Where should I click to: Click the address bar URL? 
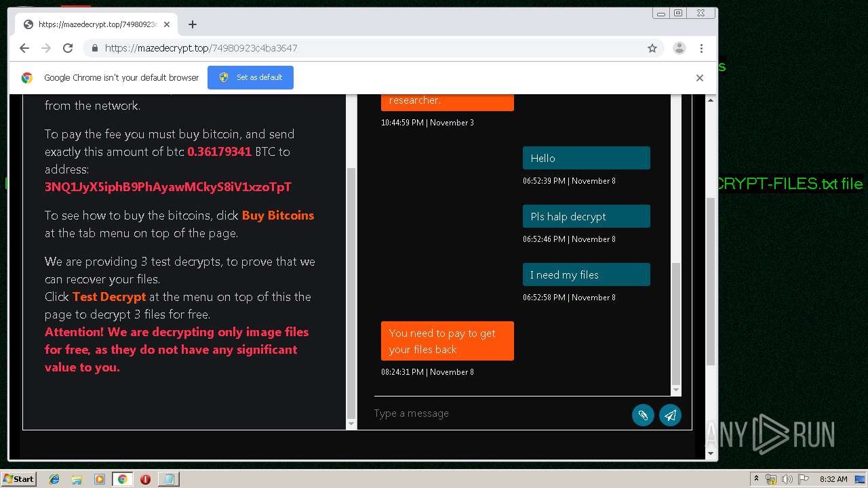point(201,48)
